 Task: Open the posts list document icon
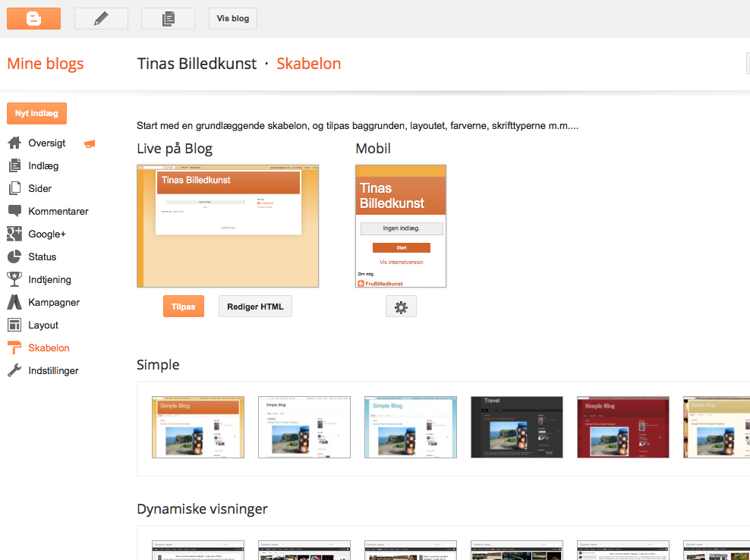[168, 19]
